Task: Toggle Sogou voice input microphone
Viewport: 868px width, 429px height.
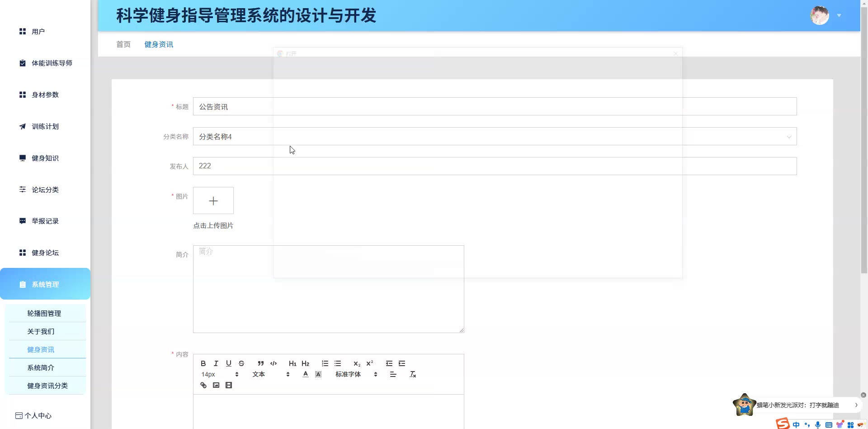Action: click(818, 425)
